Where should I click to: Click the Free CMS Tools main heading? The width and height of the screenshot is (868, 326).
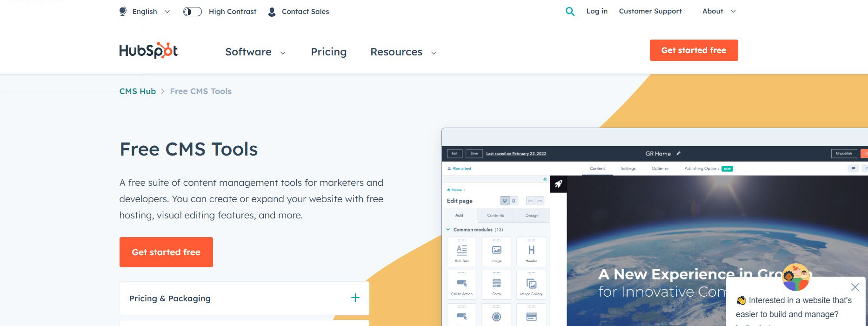188,149
